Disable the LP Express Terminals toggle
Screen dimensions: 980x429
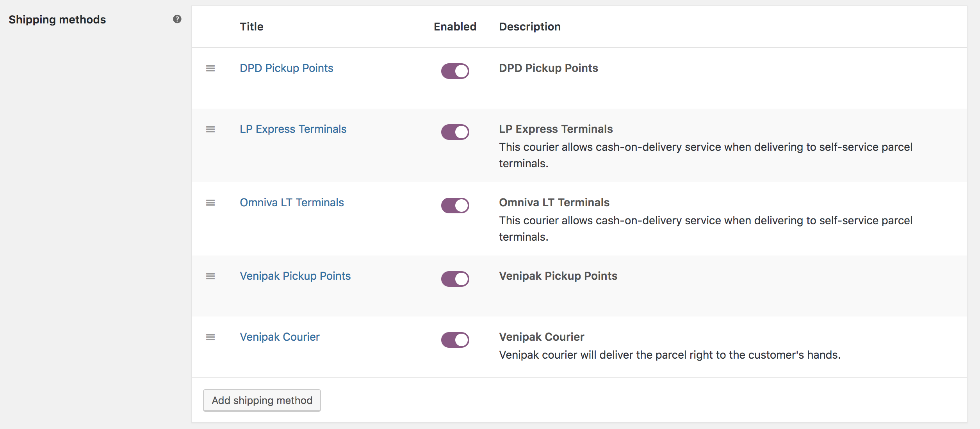point(455,132)
